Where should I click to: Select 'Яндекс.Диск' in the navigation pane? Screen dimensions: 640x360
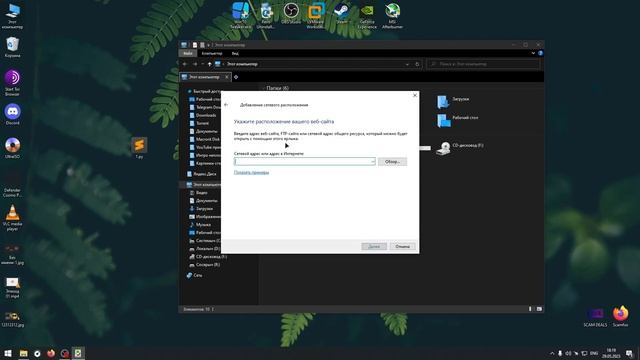202,174
